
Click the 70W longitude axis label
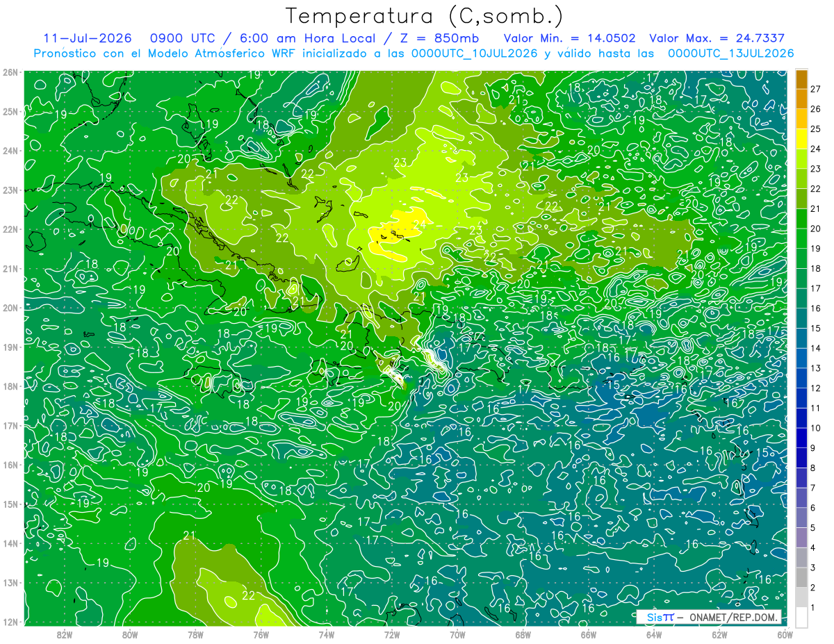click(457, 634)
